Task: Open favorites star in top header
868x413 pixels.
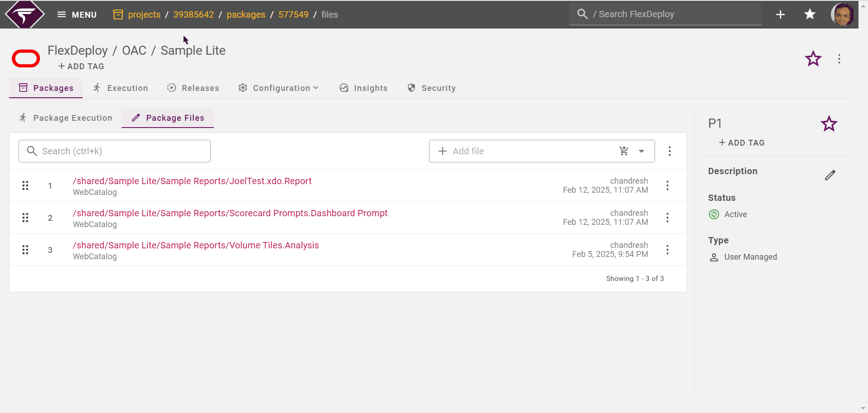Action: pos(810,14)
